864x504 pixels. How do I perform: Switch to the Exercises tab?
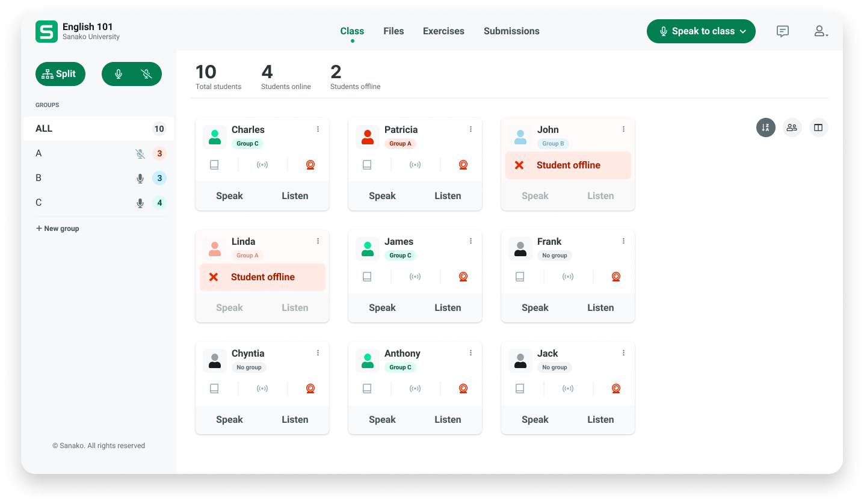[443, 31]
